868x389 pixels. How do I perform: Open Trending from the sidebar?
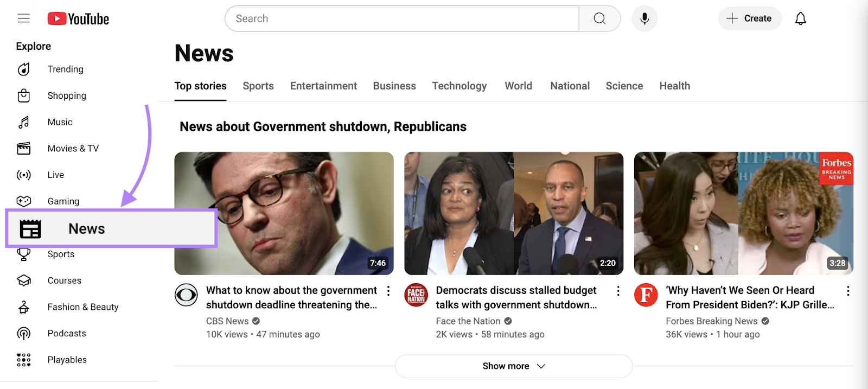tap(65, 69)
